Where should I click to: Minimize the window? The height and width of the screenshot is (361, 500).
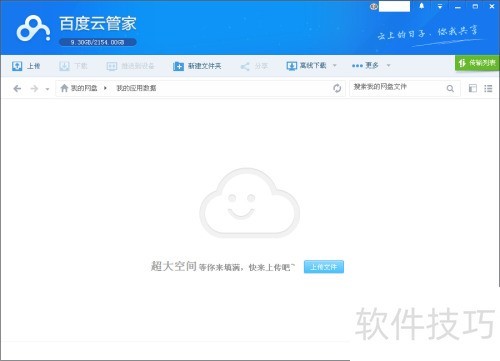tap(458, 7)
